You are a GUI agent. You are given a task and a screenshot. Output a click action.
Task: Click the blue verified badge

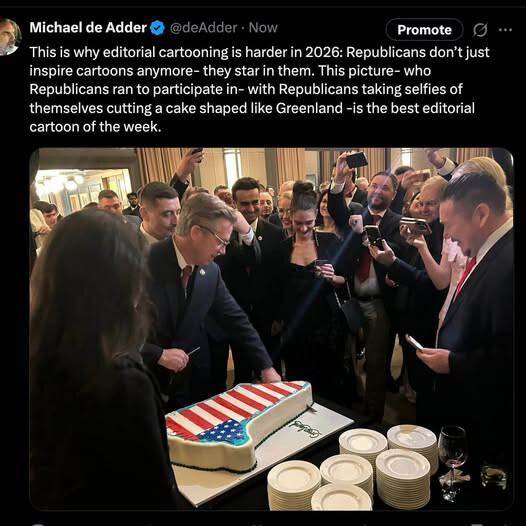click(157, 28)
